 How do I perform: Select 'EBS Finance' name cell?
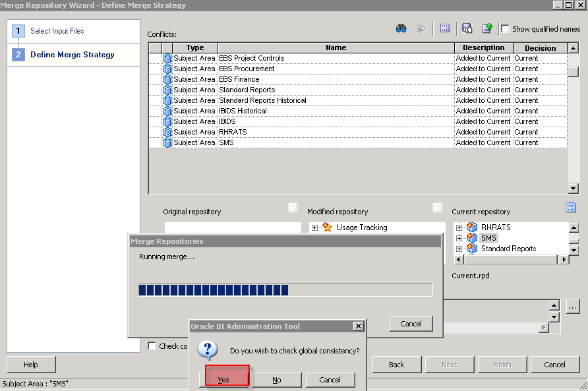click(336, 79)
